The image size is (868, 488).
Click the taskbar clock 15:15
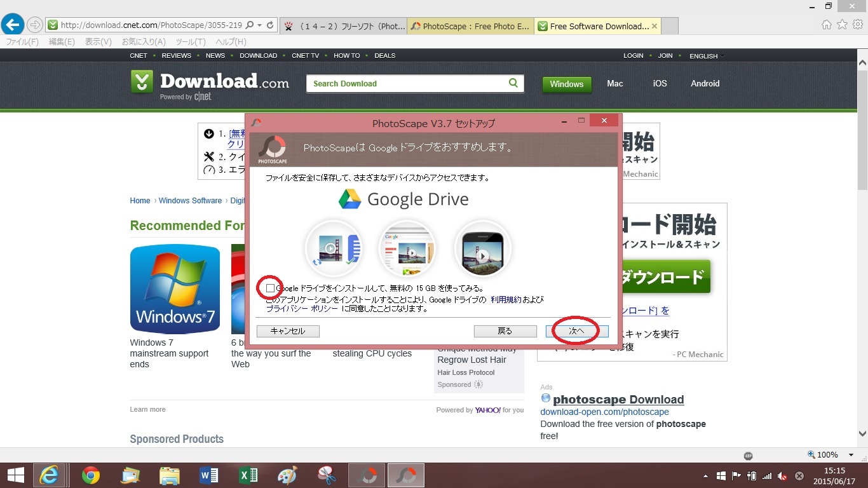coord(834,471)
